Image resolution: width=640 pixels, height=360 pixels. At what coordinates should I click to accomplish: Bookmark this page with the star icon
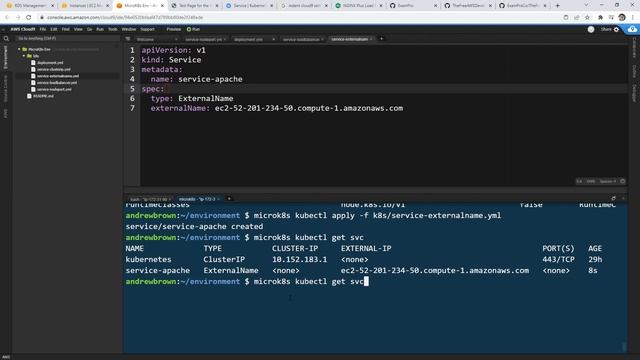pos(587,18)
